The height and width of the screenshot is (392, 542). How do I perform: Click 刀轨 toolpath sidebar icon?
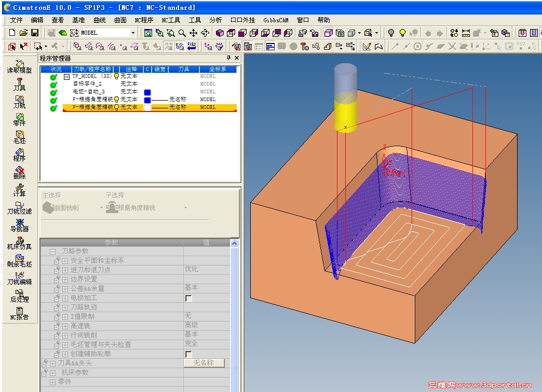[19, 102]
